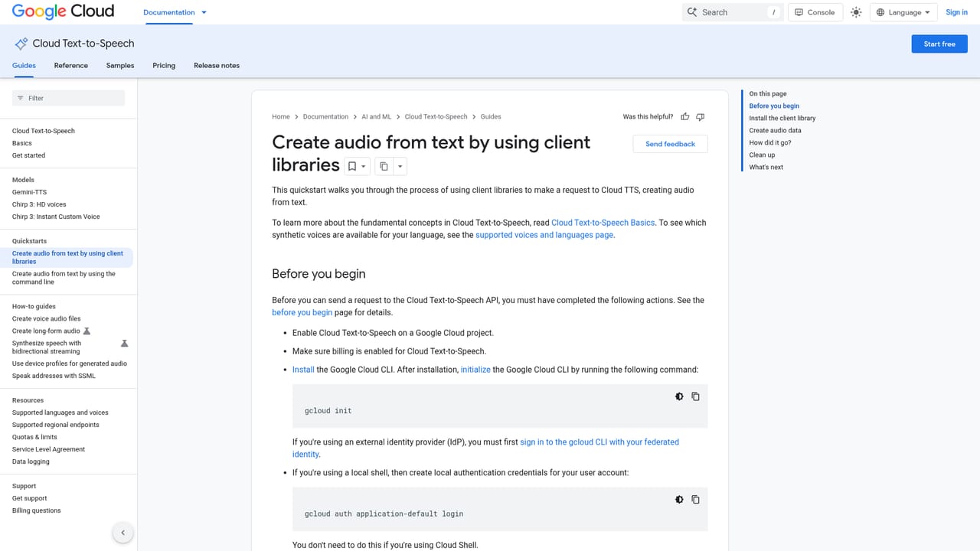Open Gemini-TTS in sidebar
Image resolution: width=980 pixels, height=551 pixels.
pos(29,192)
